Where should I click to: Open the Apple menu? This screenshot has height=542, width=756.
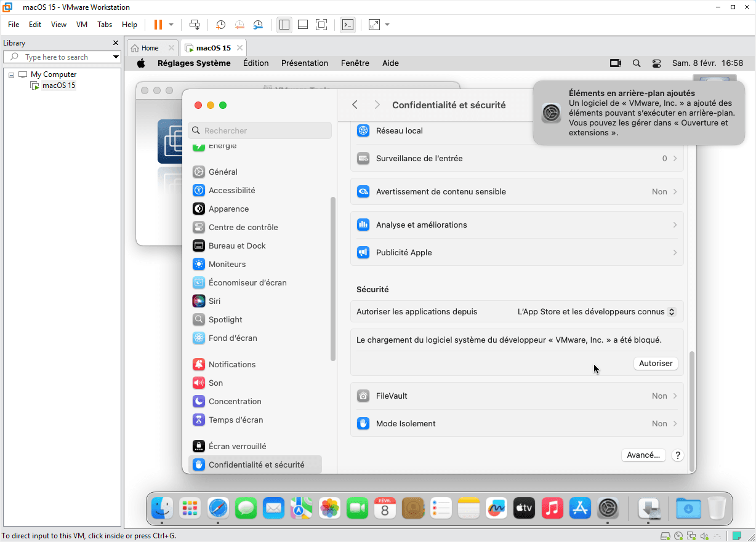(x=141, y=63)
